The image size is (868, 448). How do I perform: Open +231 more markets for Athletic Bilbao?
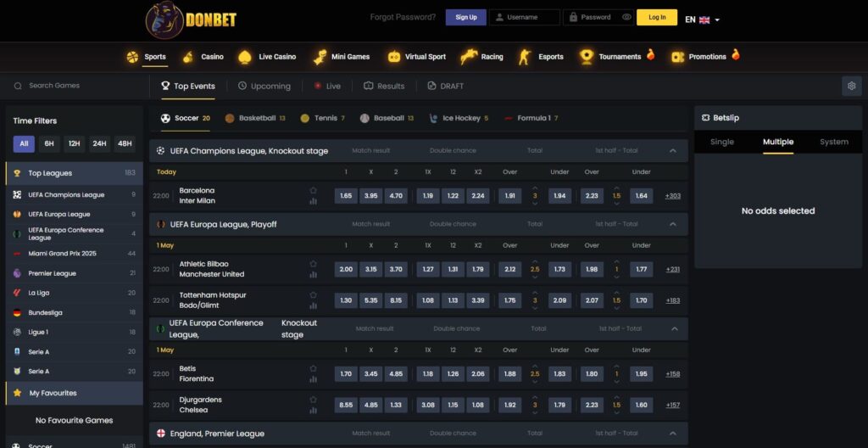672,270
